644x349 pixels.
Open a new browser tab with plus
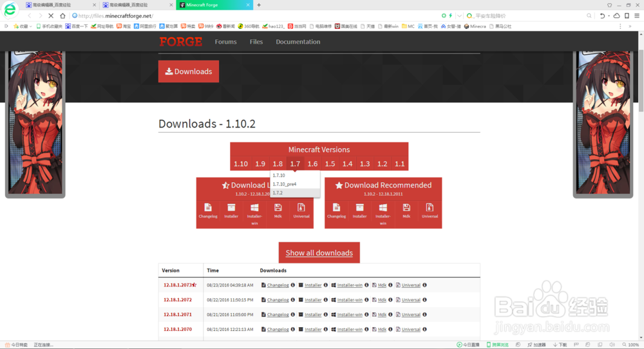click(x=259, y=5)
